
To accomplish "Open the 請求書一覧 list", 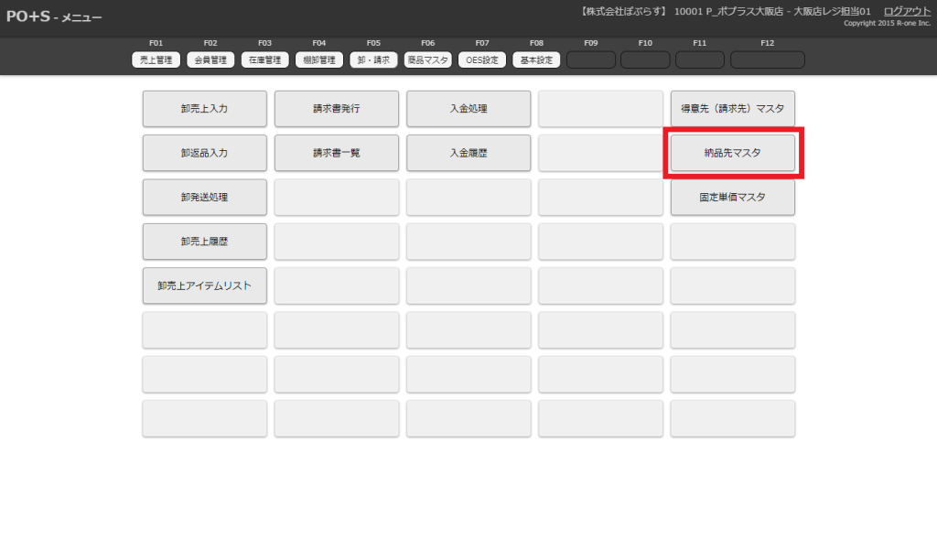I will (x=337, y=153).
